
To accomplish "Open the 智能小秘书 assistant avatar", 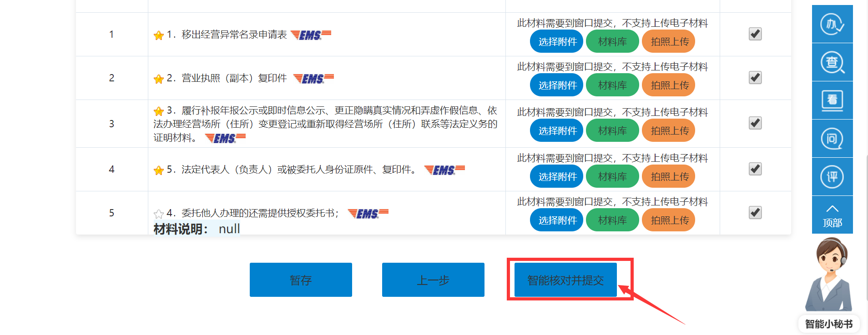I will coord(828,277).
